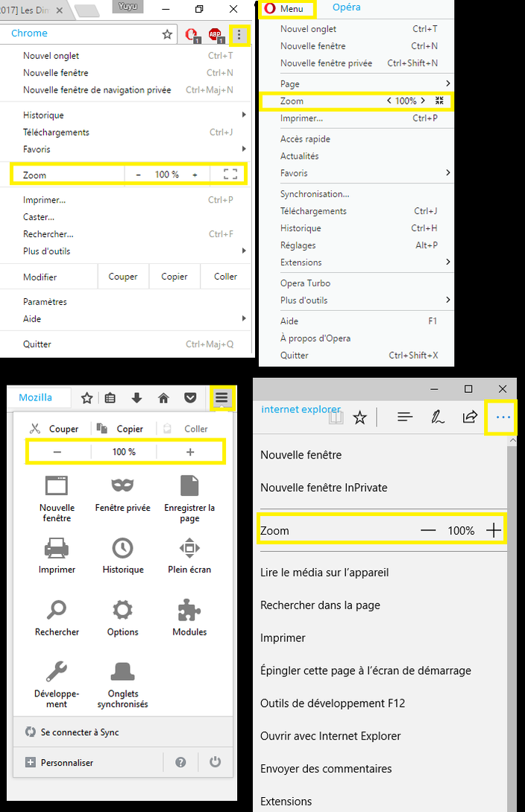Image resolution: width=525 pixels, height=812 pixels.
Task: Expand Plus d'outils submenu in Opera menu
Action: pyautogui.click(x=448, y=299)
